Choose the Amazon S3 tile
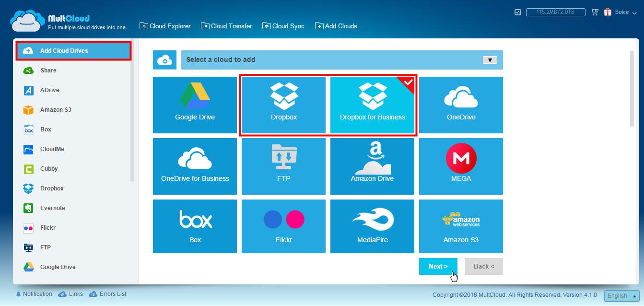 click(x=461, y=226)
